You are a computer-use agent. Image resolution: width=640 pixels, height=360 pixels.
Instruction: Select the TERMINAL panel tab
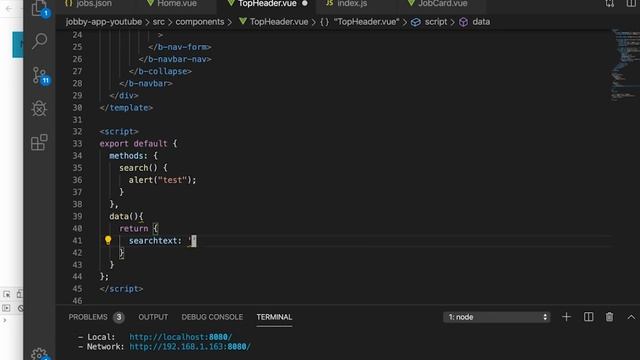(274, 317)
